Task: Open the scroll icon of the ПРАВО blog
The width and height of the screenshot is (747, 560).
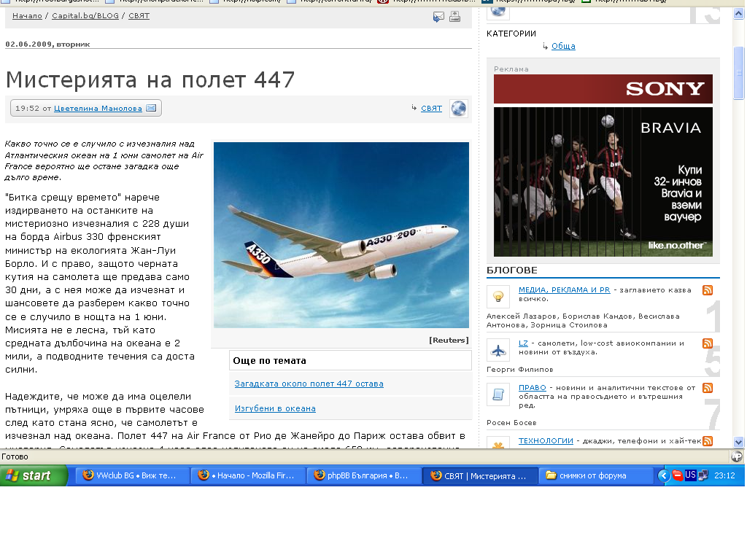Action: tap(498, 394)
